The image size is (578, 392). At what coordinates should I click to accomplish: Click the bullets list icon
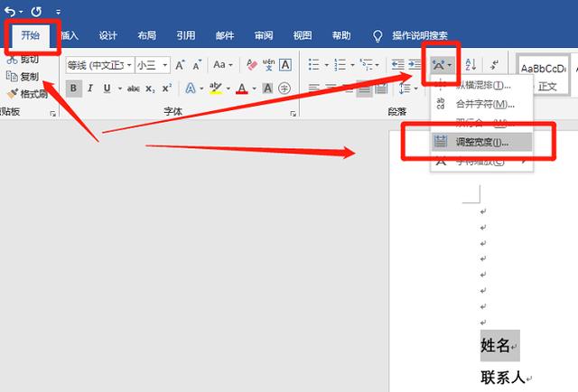313,65
